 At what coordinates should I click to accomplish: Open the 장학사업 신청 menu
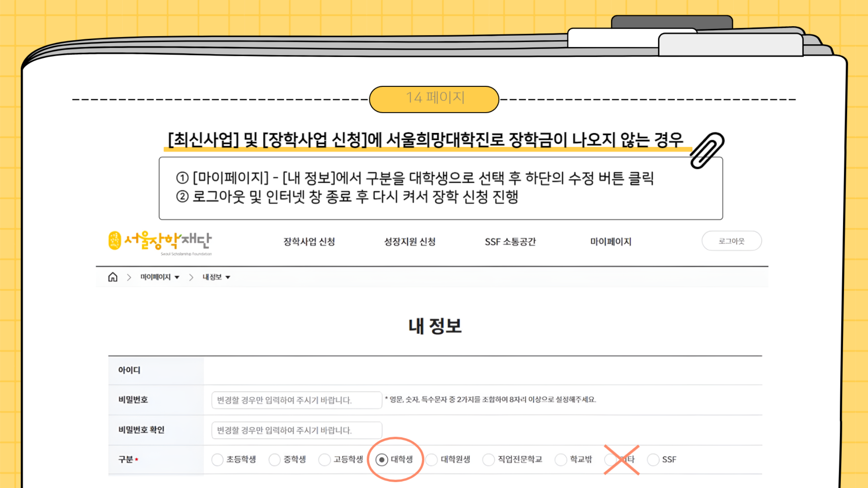pyautogui.click(x=309, y=242)
